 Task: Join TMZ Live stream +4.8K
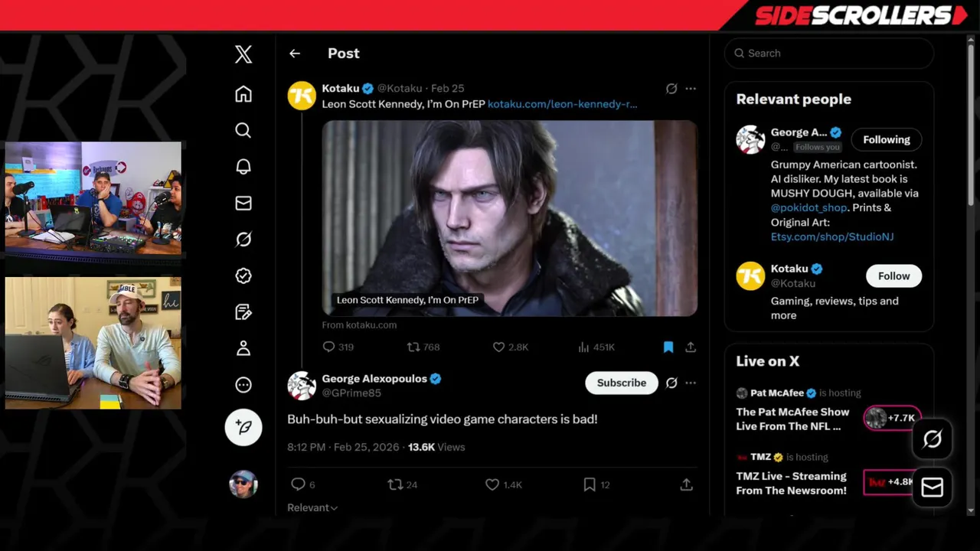pyautogui.click(x=891, y=482)
